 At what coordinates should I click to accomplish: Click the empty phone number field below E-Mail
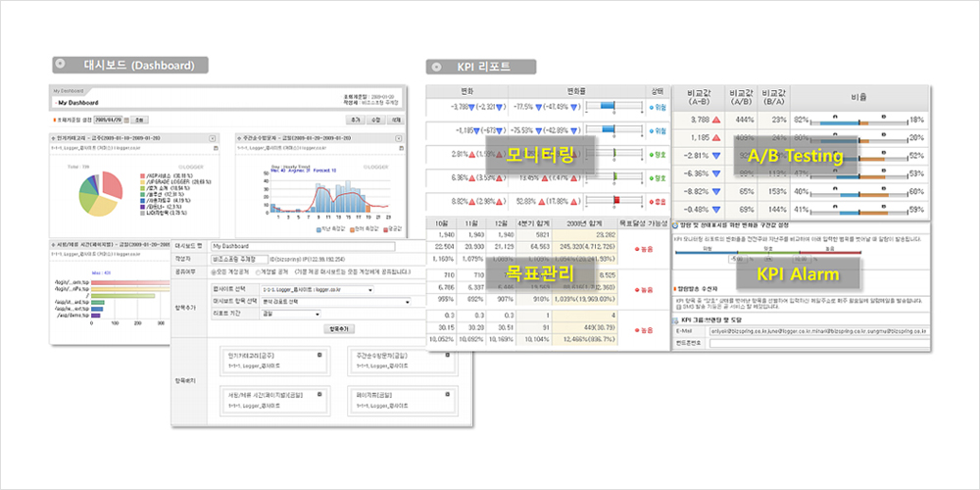[819, 343]
